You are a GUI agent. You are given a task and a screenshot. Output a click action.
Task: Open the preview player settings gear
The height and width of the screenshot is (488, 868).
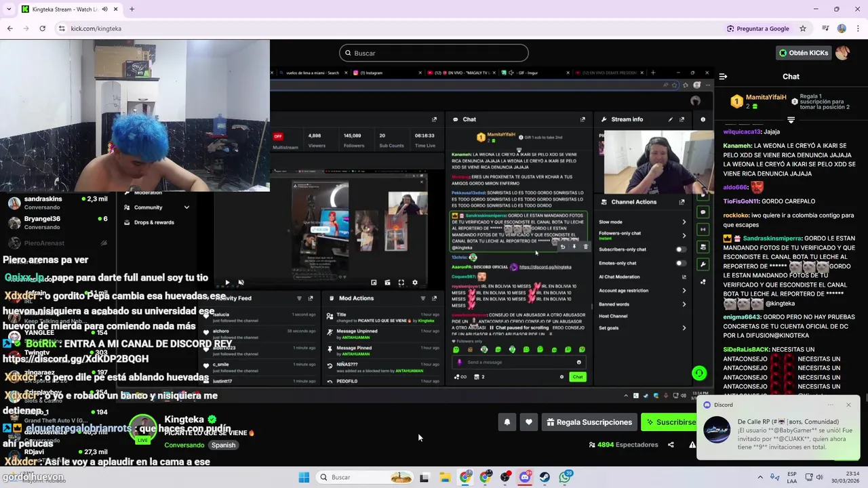[x=415, y=283]
